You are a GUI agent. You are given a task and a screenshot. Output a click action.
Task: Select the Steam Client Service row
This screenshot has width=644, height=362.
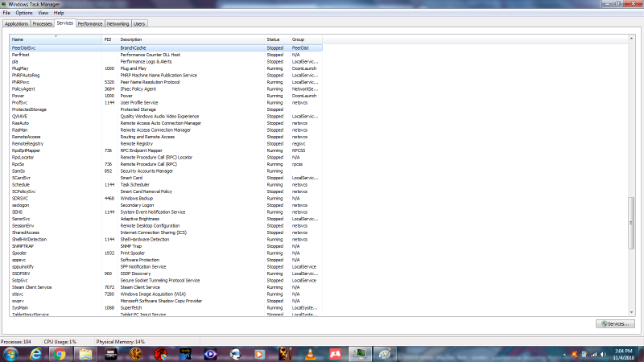166,287
